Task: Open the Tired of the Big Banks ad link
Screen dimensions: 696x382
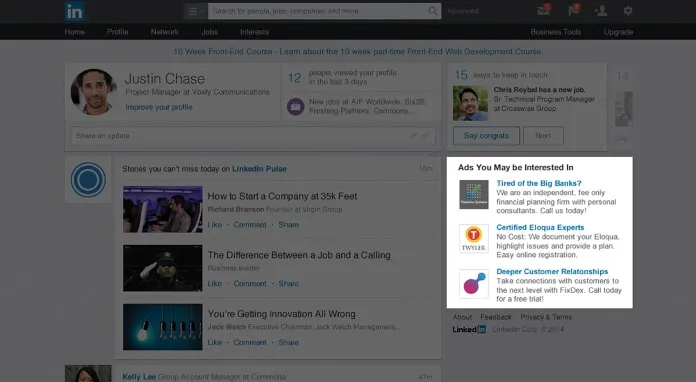Action: coord(538,183)
